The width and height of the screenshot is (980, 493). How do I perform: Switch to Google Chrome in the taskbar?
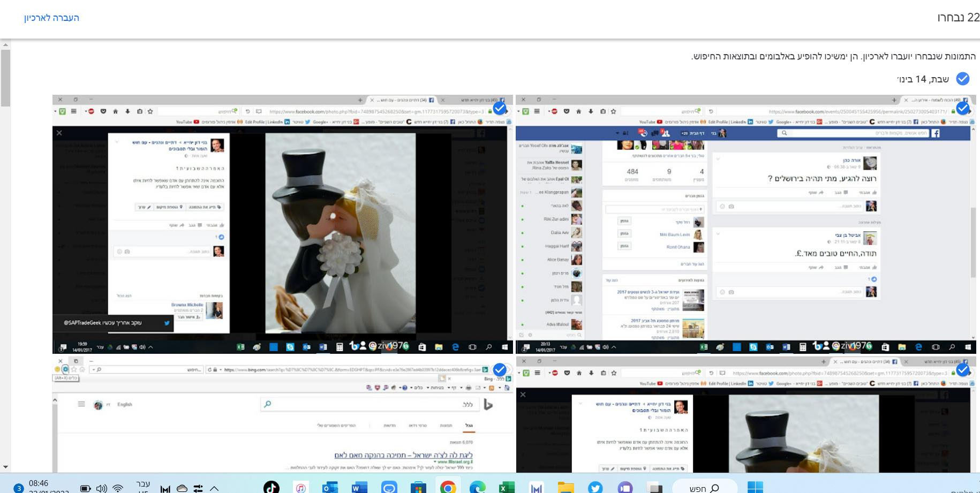point(448,487)
